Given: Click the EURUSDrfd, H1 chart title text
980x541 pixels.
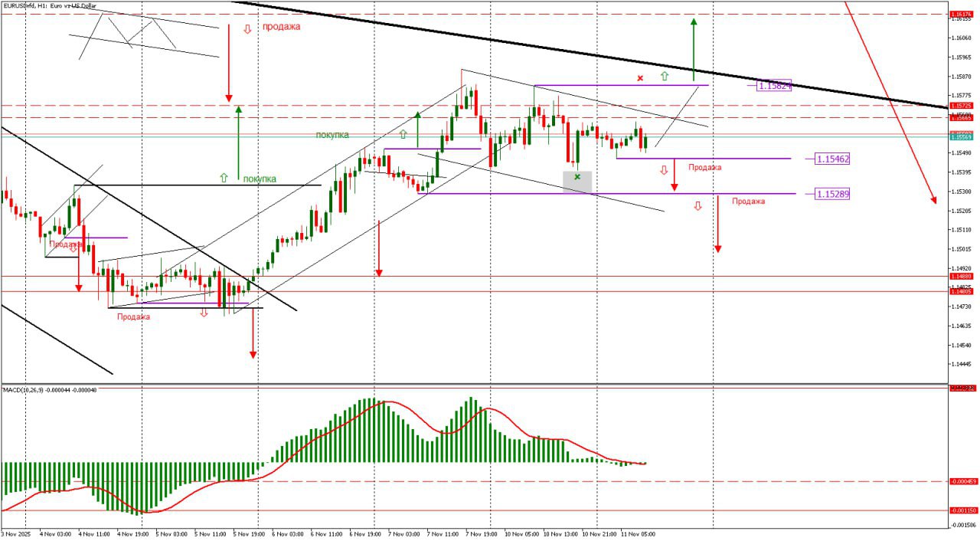Looking at the screenshot, I should (50, 6).
